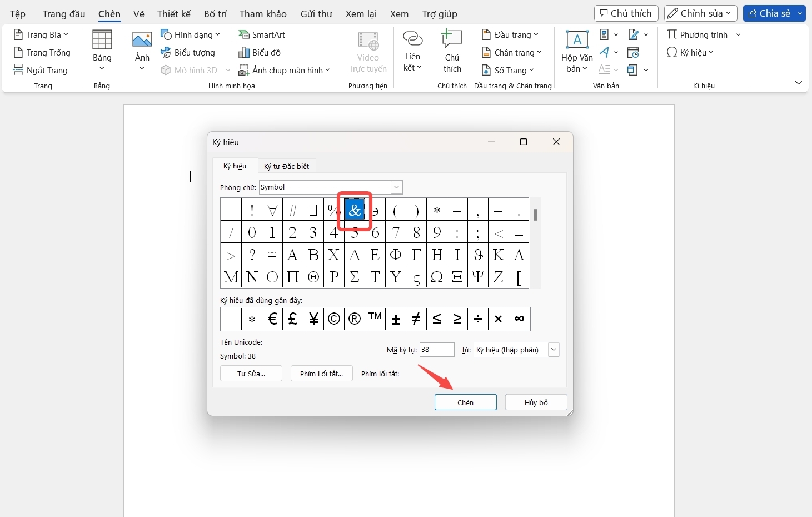Expand the ribbon collapse chevron
The image size is (812, 517).
tap(798, 83)
